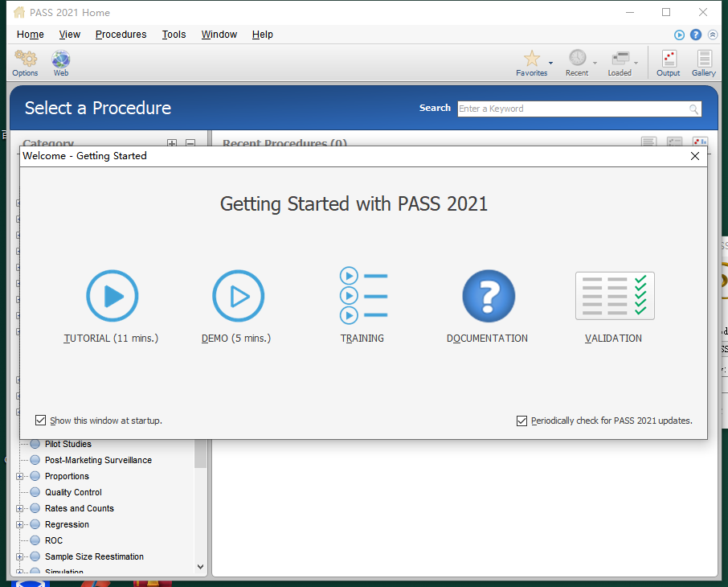This screenshot has height=587, width=728.
Task: Open the Tools menu
Action: [174, 35]
